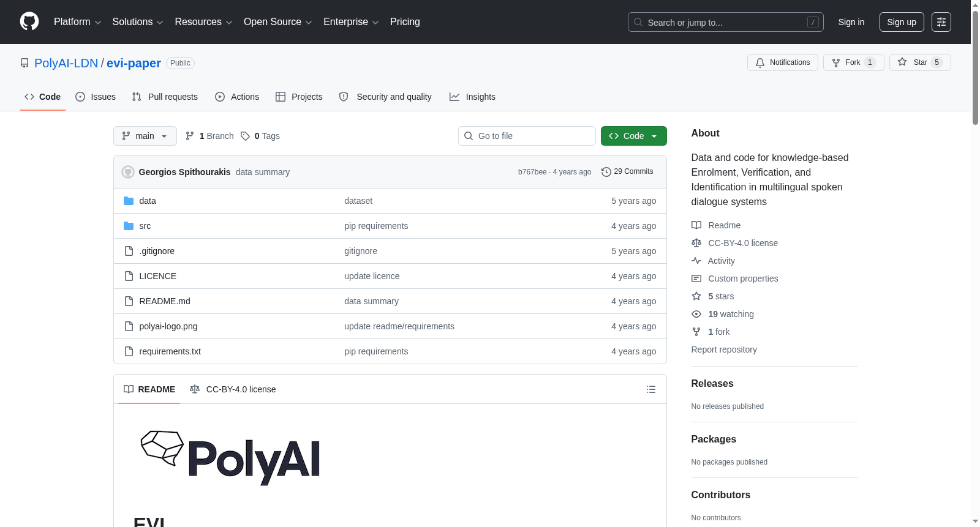Viewport: 980px width, 527px height.
Task: Click the .gitignore file icon
Action: tap(129, 251)
